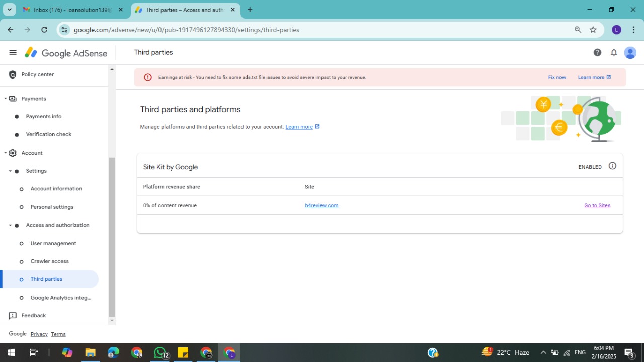The image size is (644, 362).
Task: Click Fix now in the alert banner
Action: coord(557,77)
